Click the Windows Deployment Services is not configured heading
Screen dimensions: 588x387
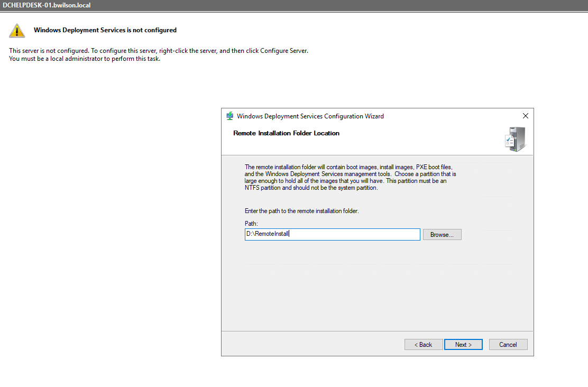click(104, 30)
